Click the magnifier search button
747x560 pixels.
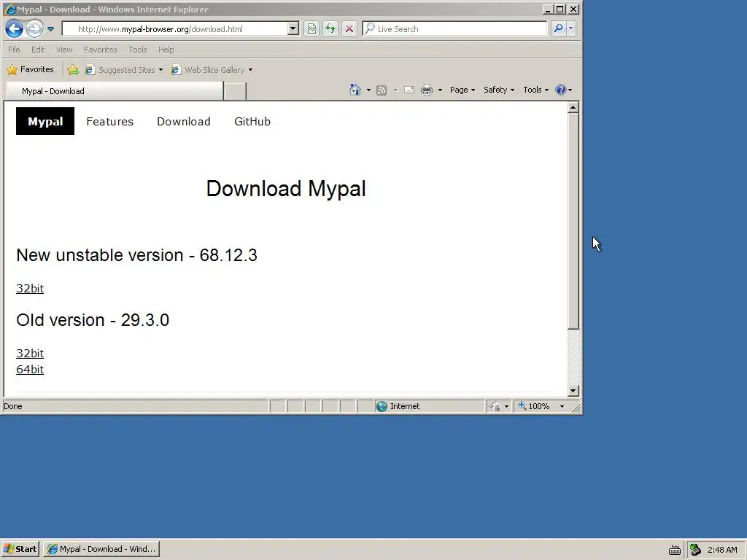[x=558, y=28]
